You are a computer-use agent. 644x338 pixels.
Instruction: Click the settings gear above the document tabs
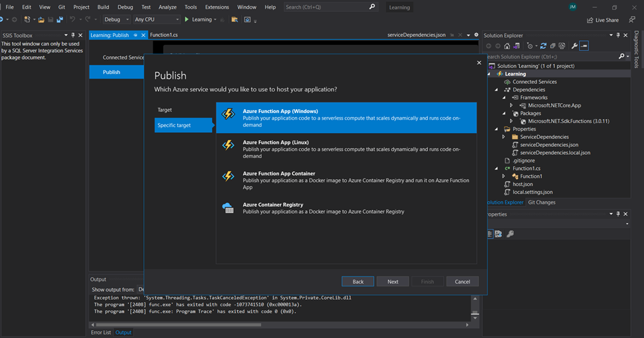[x=476, y=35]
